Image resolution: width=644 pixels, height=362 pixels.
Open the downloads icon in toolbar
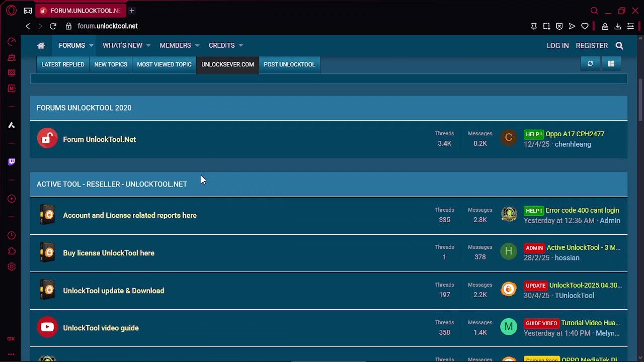pos(618,26)
